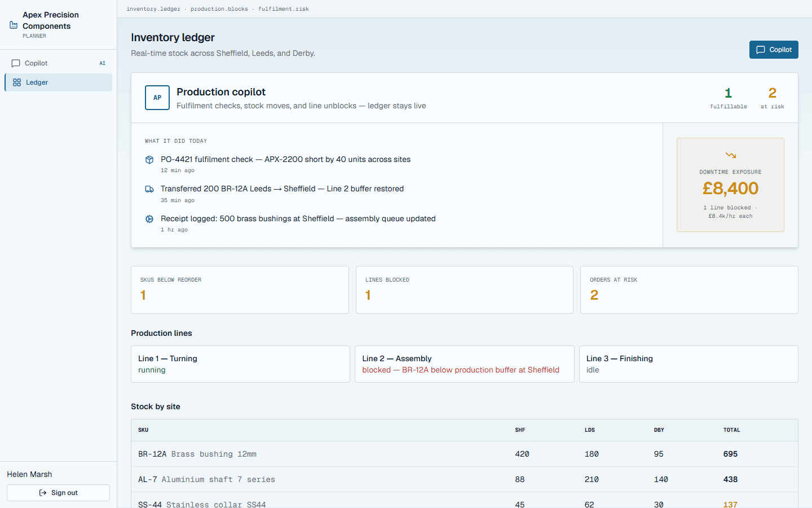Click the blue Copilot button at top right

pos(774,50)
